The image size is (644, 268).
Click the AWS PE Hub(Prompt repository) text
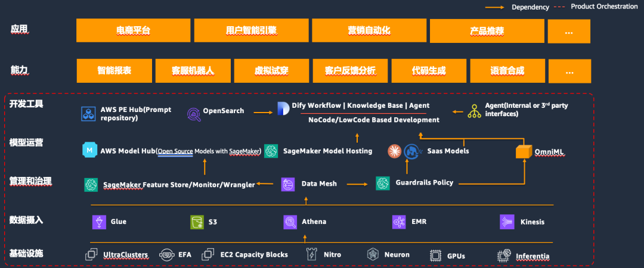tap(136, 114)
